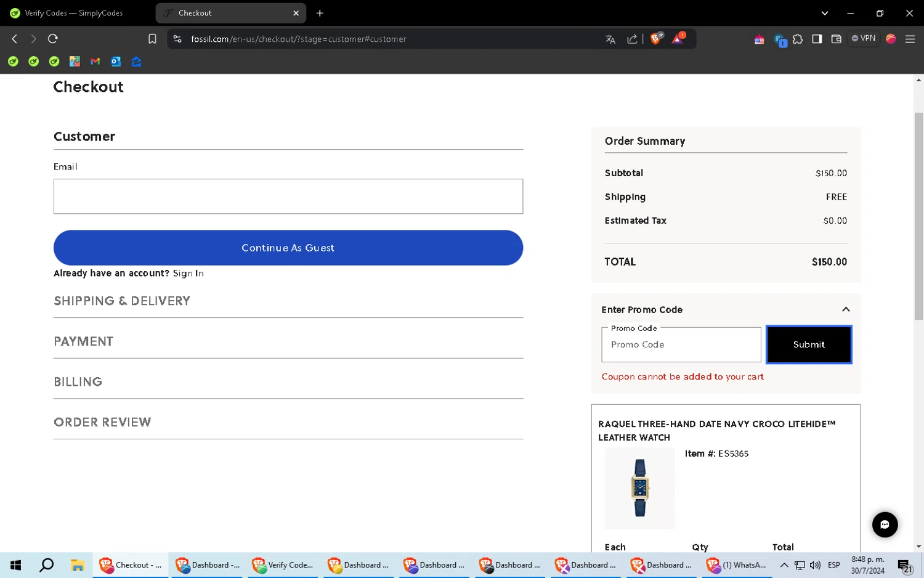Focus the Email input field
This screenshot has width=924, height=578.
pyautogui.click(x=288, y=197)
